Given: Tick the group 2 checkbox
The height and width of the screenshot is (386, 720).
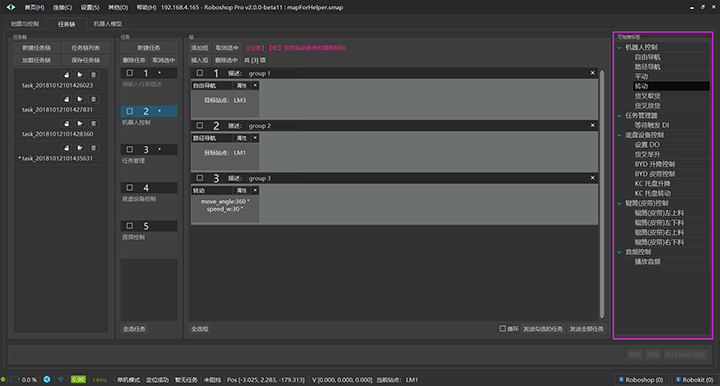Looking at the screenshot, I should click(200, 125).
